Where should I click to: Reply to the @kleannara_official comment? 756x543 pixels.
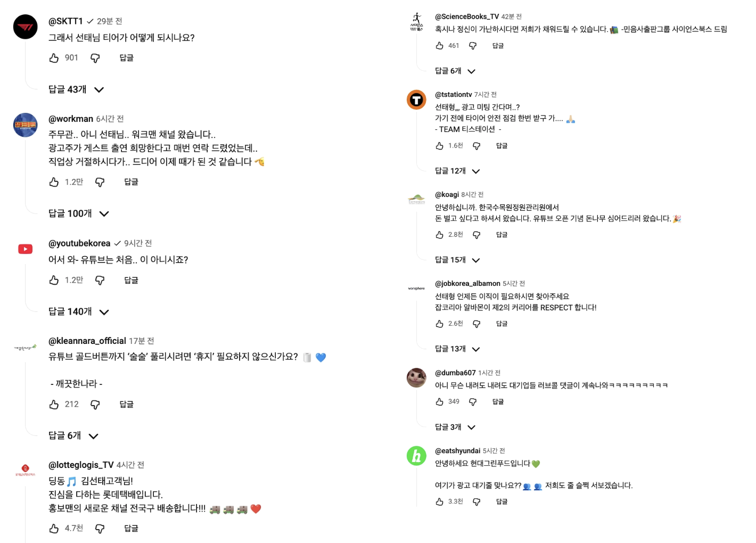pos(126,404)
